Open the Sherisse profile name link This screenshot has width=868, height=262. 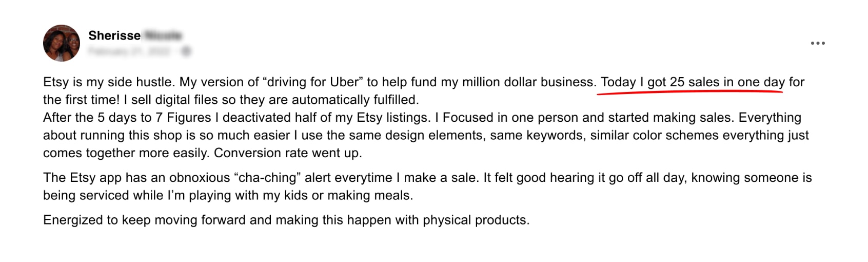pyautogui.click(x=114, y=35)
